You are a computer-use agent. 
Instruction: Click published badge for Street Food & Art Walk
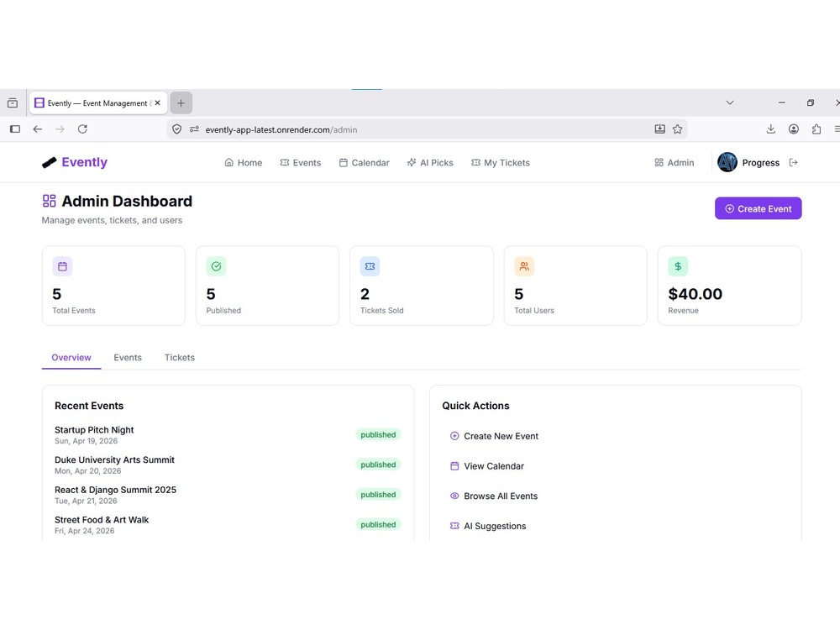tap(378, 525)
